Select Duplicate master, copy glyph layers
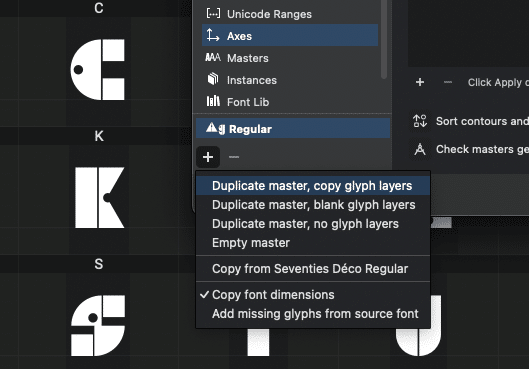This screenshot has height=369, width=529. pyautogui.click(x=313, y=186)
